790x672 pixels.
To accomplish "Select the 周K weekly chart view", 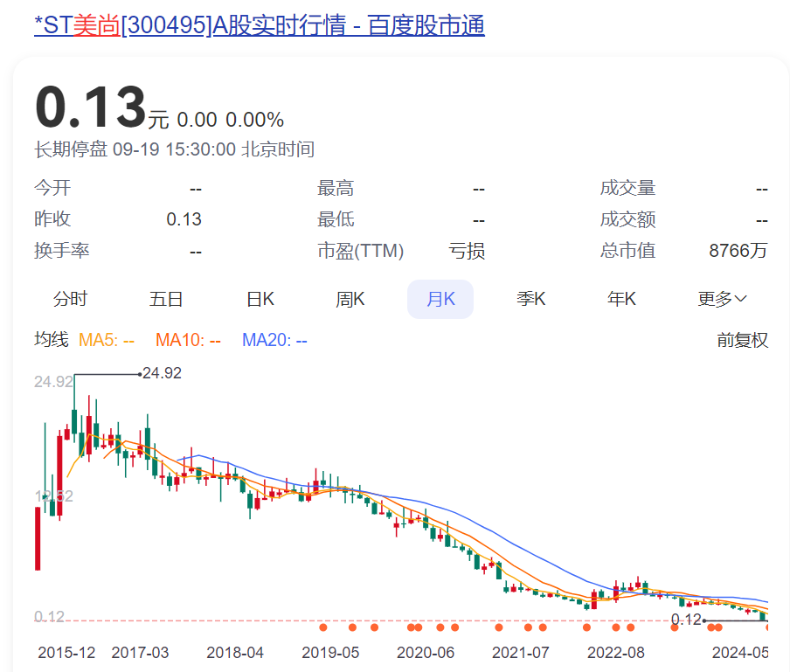I will [350, 299].
